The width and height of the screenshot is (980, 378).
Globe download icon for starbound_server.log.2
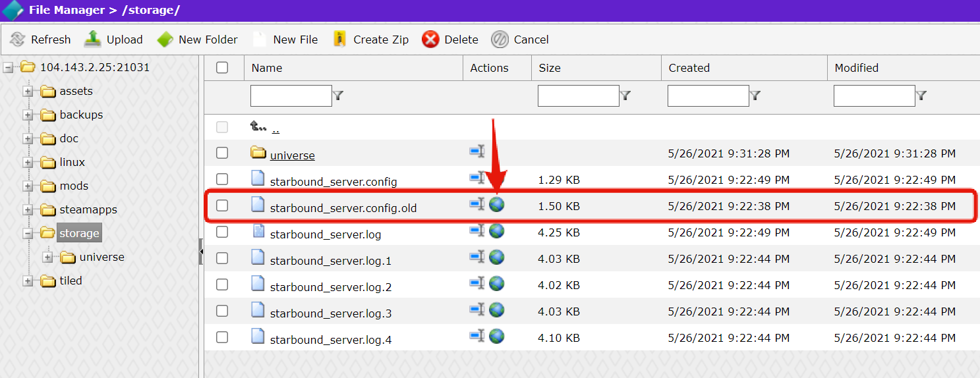click(x=497, y=284)
